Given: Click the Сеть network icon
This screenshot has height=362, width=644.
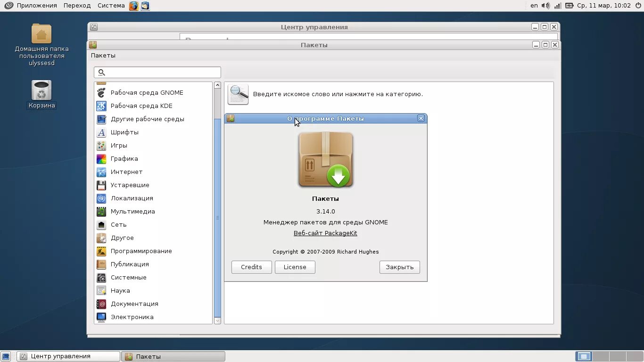Looking at the screenshot, I should [101, 225].
